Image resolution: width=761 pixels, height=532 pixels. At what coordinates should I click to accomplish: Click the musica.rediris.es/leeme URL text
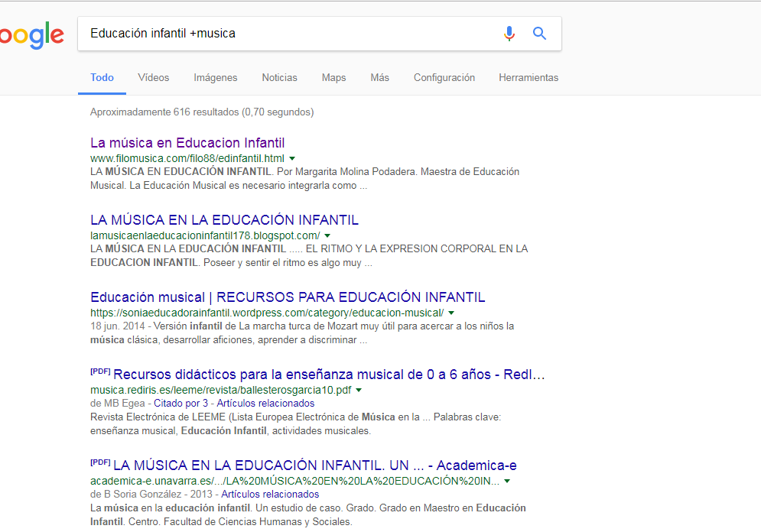pos(221,390)
